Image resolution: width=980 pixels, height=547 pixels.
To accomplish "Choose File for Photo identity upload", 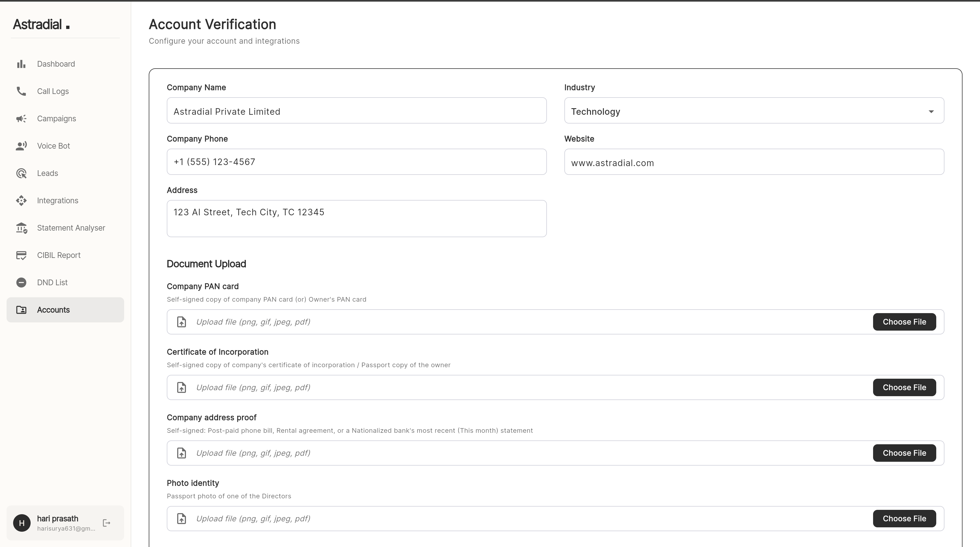I will coord(904,519).
